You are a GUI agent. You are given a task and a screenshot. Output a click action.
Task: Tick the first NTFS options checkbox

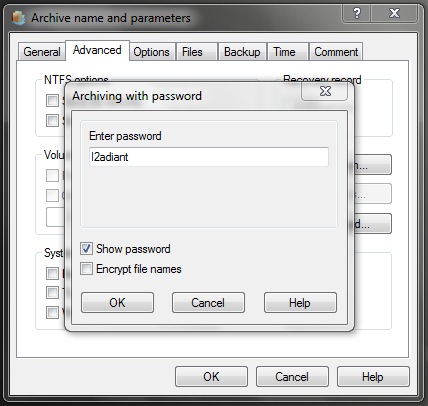[x=52, y=100]
